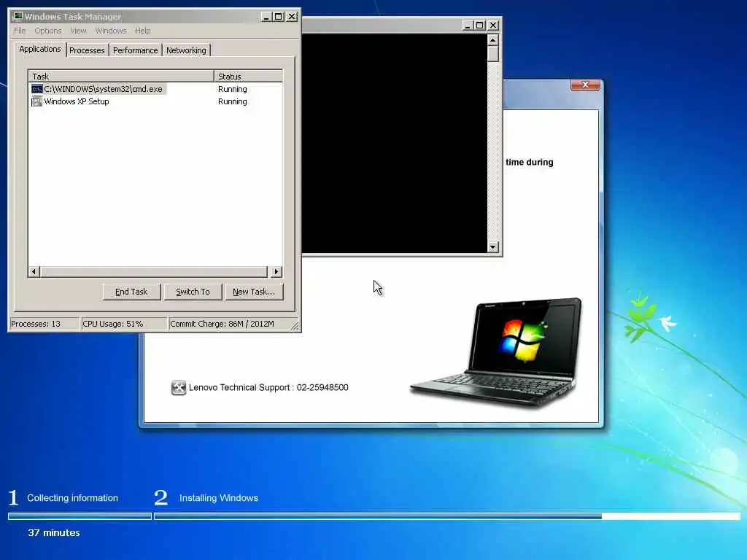Click the Installing Windows step label
Screen dimensions: 747x560
219,498
